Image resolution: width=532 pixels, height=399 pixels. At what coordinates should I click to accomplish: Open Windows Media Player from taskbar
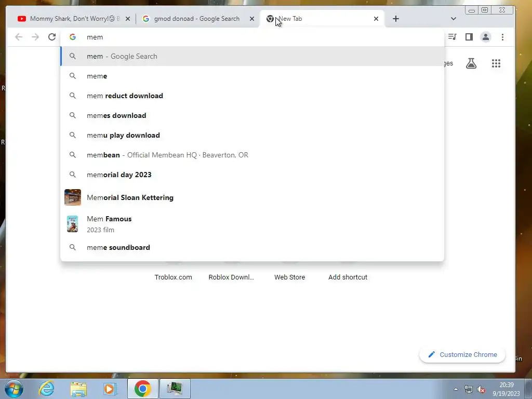pos(110,389)
